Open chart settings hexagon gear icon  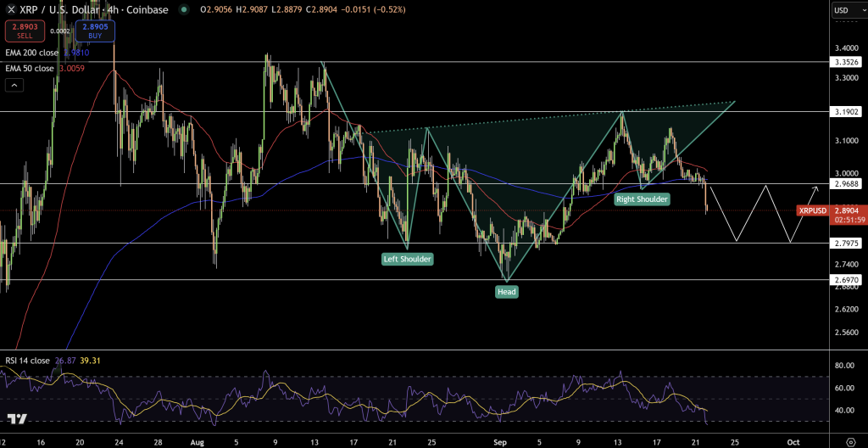(x=849, y=442)
